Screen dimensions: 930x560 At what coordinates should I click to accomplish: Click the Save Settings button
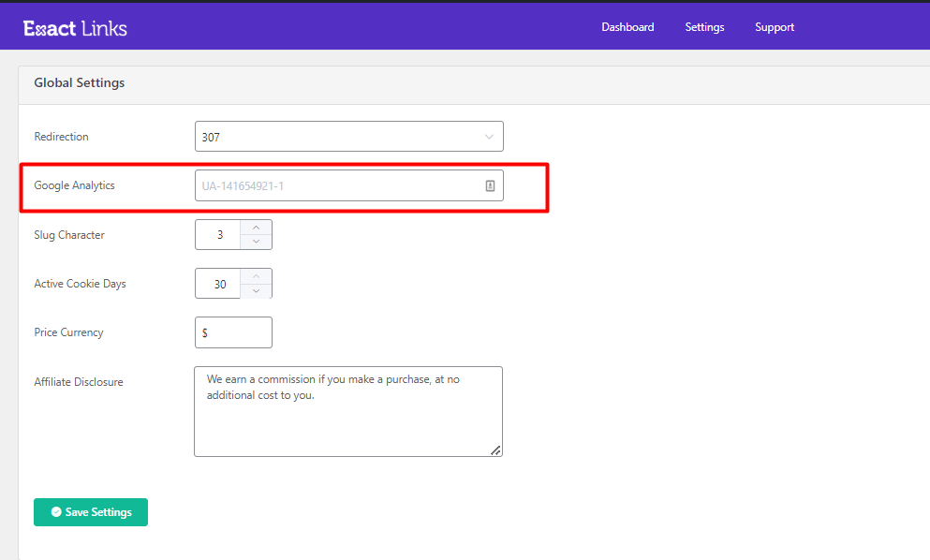pyautogui.click(x=91, y=512)
